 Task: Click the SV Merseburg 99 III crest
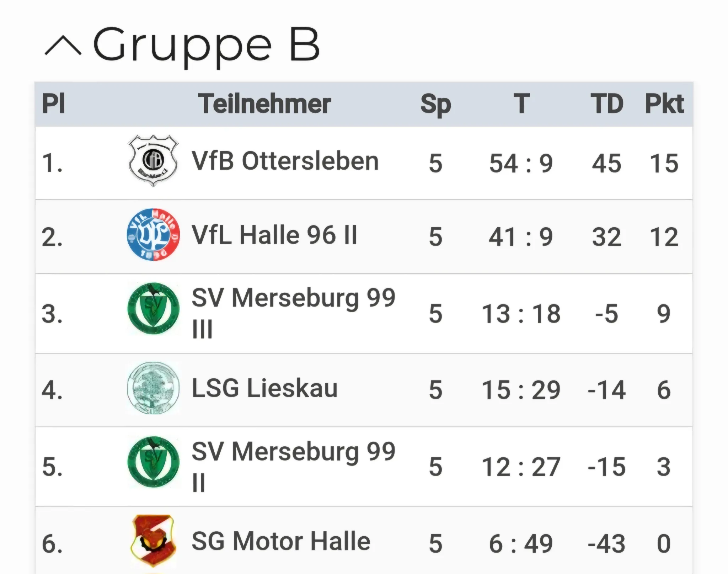coord(153,309)
